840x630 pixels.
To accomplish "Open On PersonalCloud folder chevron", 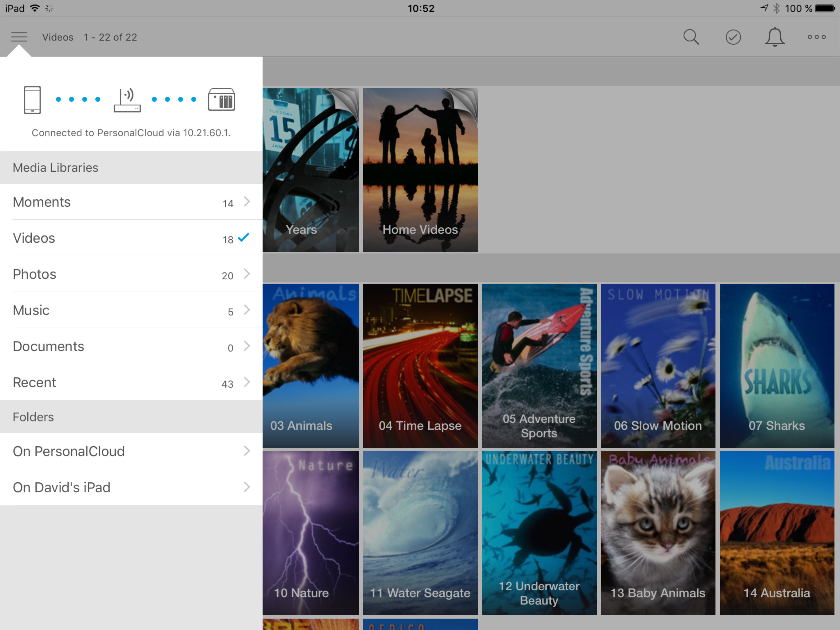I will 247,451.
